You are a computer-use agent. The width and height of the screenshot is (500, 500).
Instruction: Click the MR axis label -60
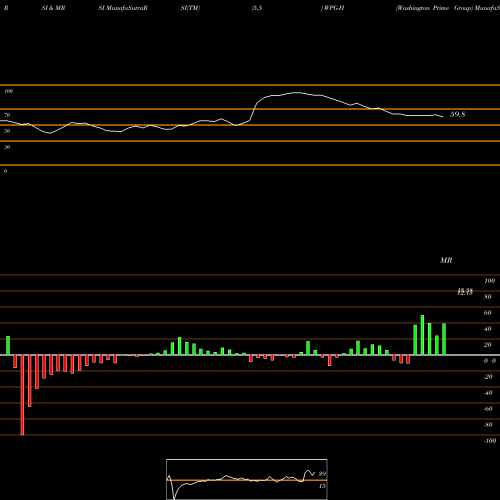488,409
